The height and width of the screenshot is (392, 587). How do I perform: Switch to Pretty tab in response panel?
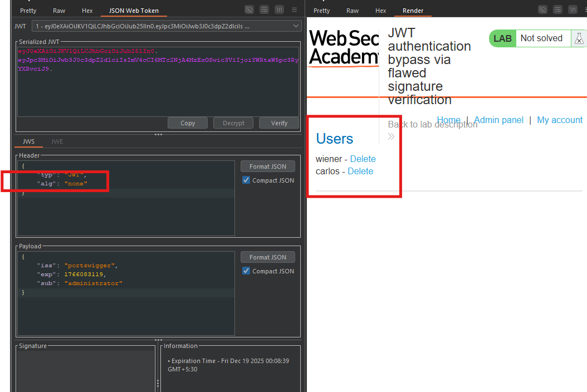321,11
